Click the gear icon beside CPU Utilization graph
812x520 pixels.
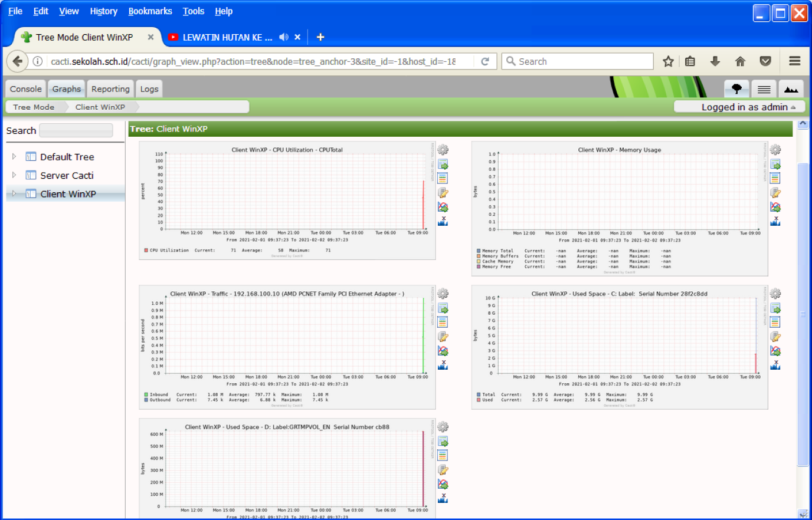pos(443,150)
